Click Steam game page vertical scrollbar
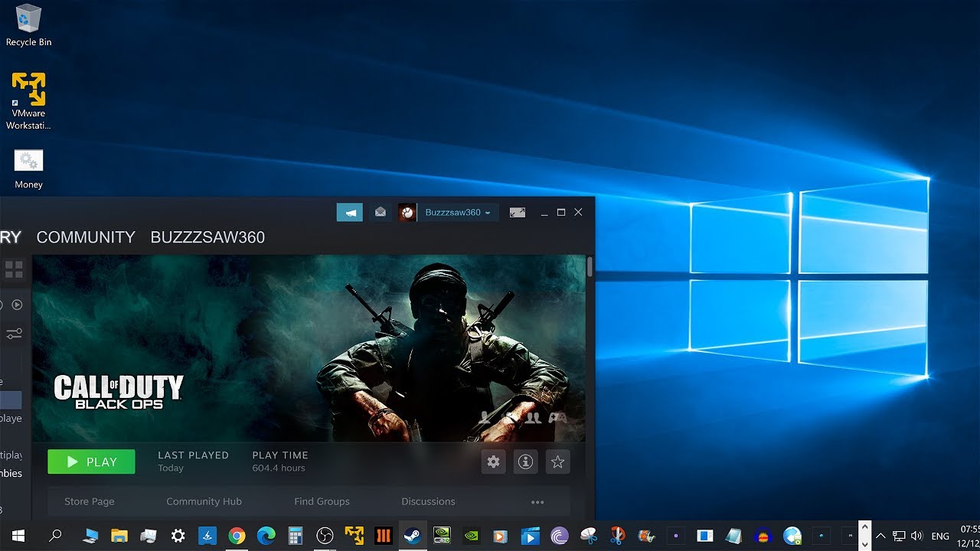 (590, 266)
